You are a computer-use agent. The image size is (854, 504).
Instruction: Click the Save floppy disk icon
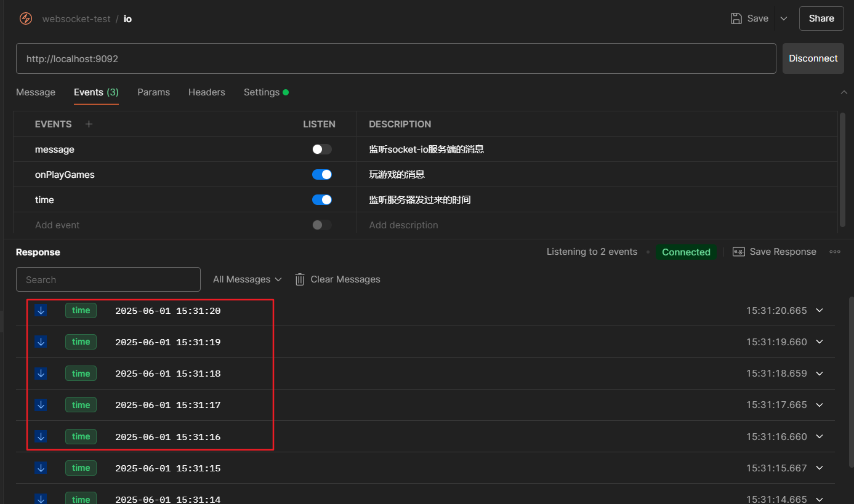[x=736, y=18]
